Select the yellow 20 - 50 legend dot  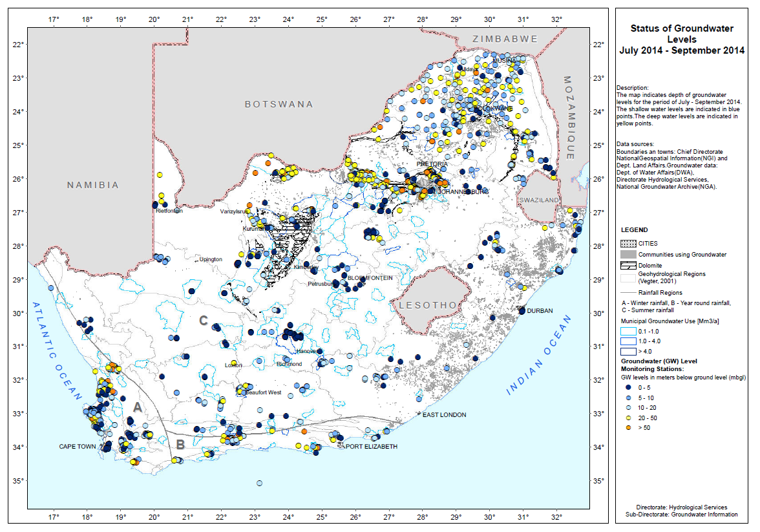[x=628, y=420]
